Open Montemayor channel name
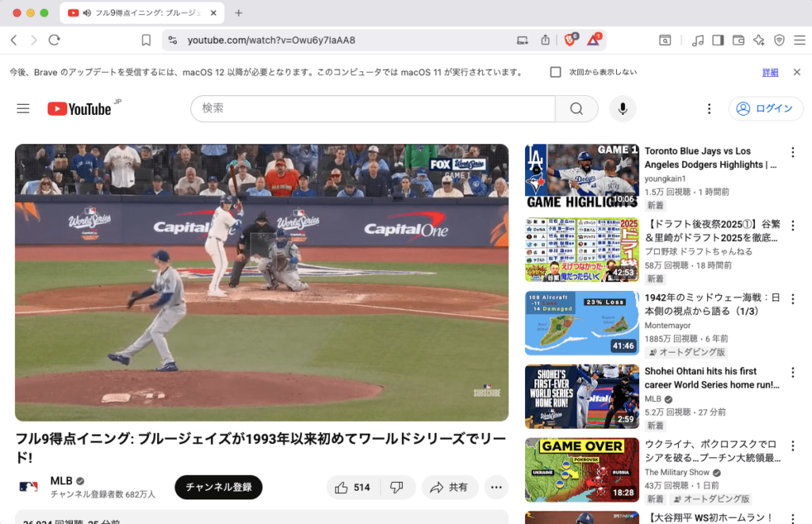 668,325
